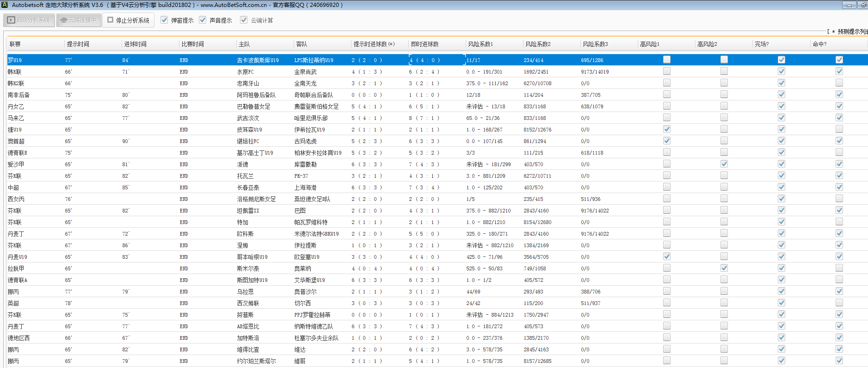Toggle the 弹窗提示 checkbox
868x368 pixels.
tap(164, 20)
